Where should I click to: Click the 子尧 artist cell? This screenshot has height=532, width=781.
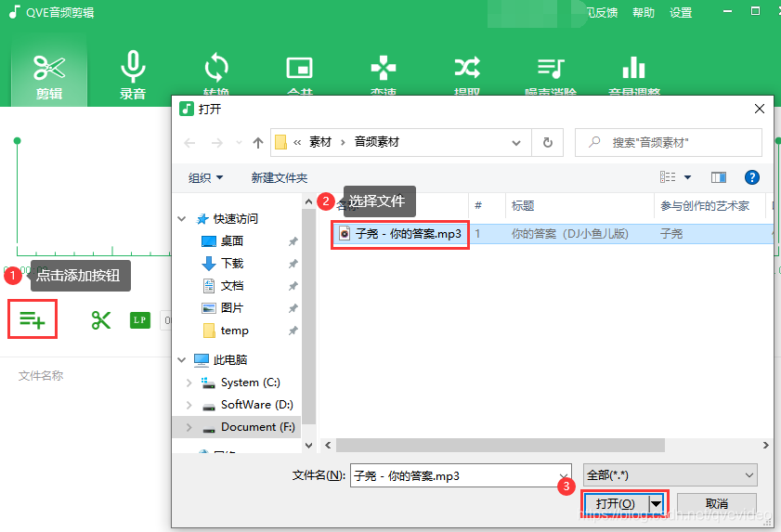click(x=670, y=234)
